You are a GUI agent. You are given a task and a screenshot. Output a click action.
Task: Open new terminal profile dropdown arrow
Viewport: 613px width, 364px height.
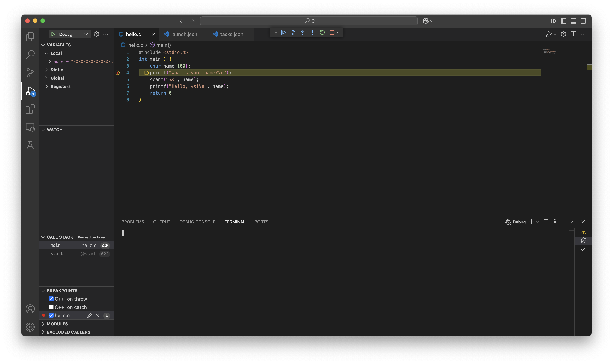point(538,222)
